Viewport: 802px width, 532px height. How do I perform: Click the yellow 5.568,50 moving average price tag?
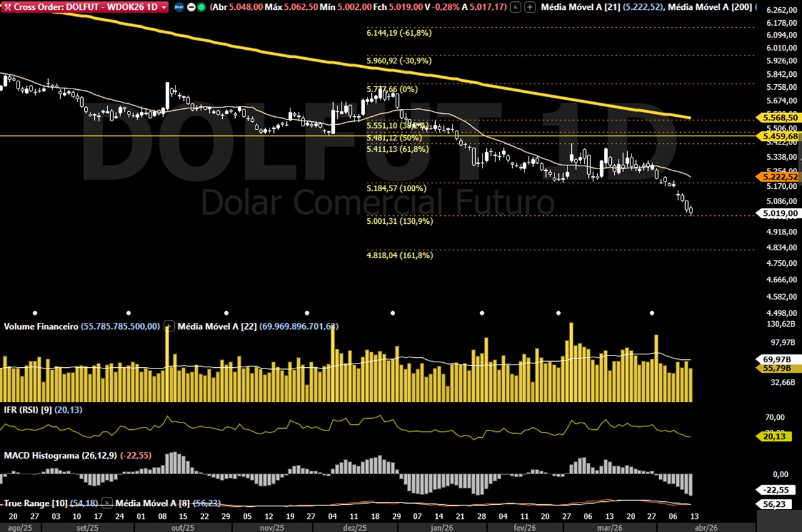click(779, 117)
